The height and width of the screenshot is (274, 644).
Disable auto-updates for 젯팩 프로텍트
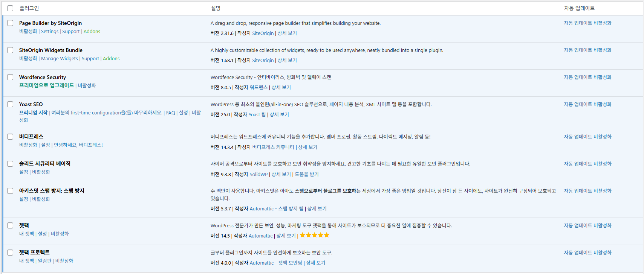coord(587,253)
